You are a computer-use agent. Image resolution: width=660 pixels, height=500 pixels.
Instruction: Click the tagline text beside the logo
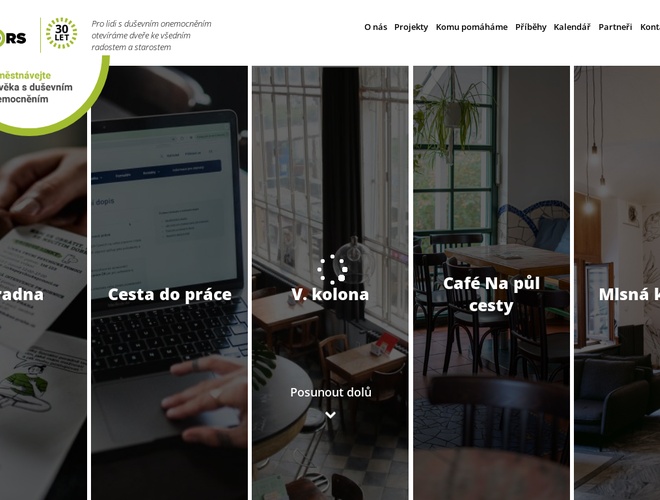(152, 35)
